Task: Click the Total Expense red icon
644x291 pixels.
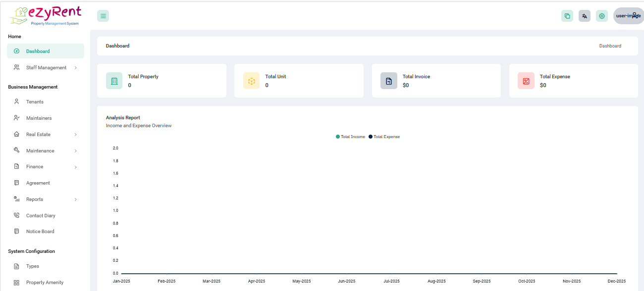Action: tap(526, 81)
